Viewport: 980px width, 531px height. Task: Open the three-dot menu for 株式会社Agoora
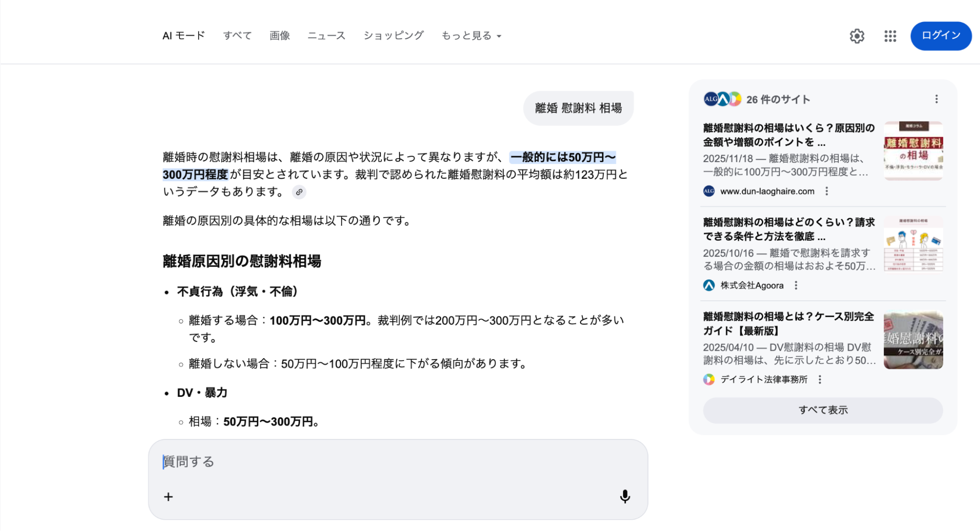tap(796, 285)
